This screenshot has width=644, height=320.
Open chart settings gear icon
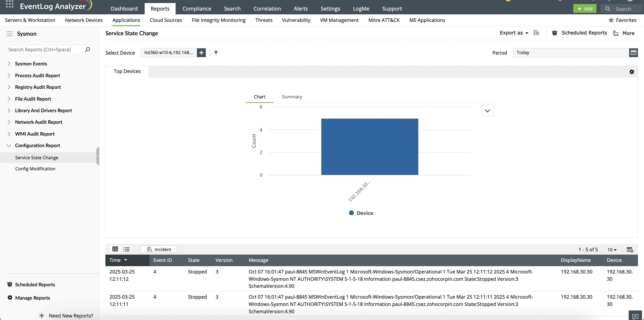[x=632, y=72]
